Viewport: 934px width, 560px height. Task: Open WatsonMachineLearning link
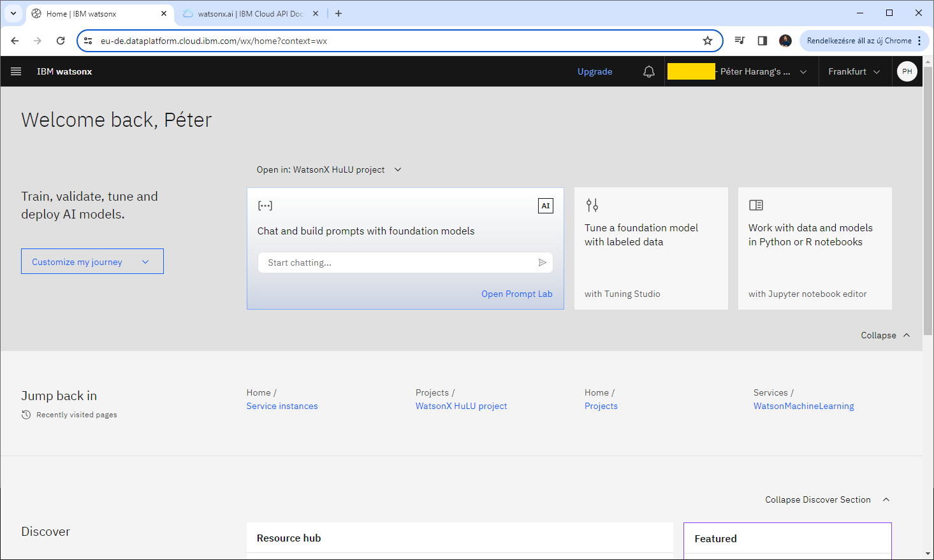coord(804,406)
